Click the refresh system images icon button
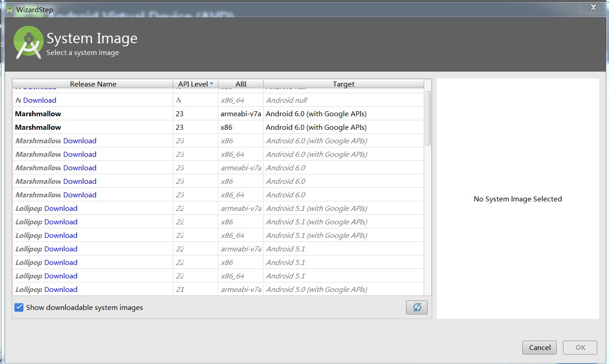Viewport: 609px width, 364px height. [417, 307]
